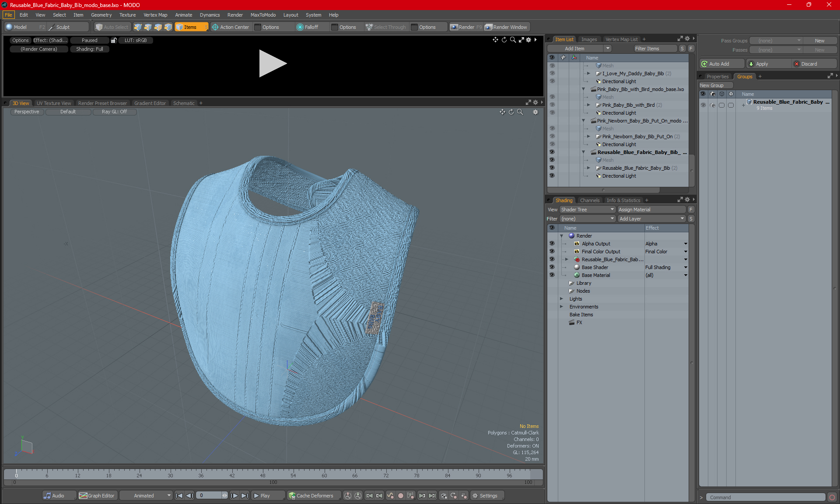Switch to the Channels tab
The width and height of the screenshot is (840, 504).
click(x=590, y=200)
